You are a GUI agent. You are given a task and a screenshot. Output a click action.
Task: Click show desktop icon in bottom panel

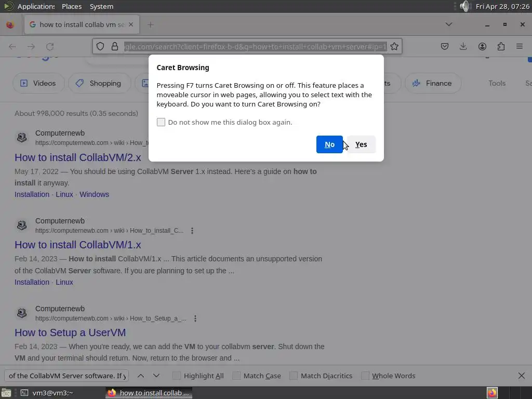tap(6, 393)
